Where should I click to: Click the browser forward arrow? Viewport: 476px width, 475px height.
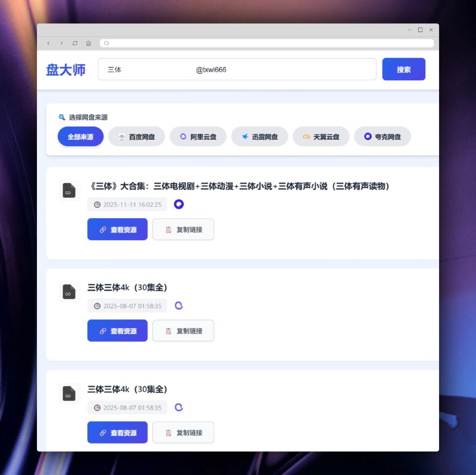tap(62, 43)
